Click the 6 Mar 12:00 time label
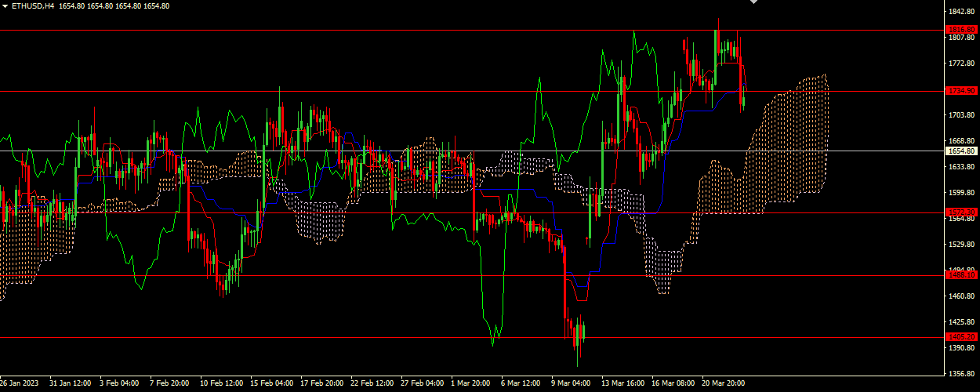This screenshot has height=392, width=980. [x=521, y=384]
